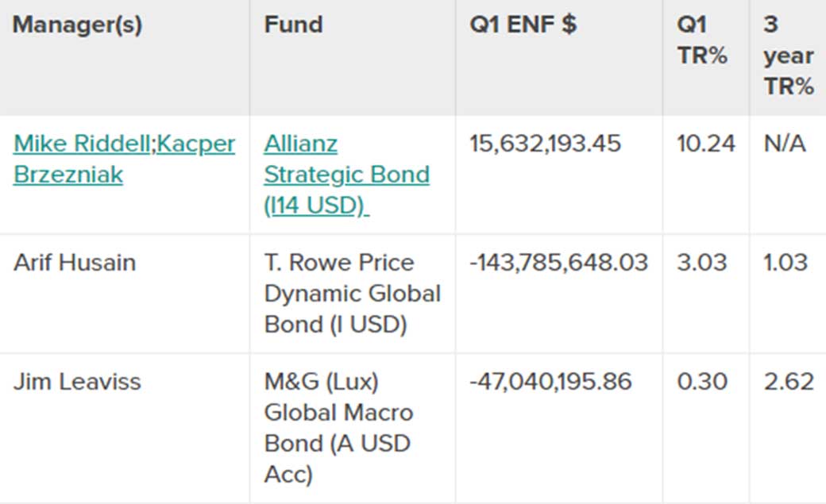Click the N/A three-year return cell
826x504 pixels.
click(x=785, y=144)
